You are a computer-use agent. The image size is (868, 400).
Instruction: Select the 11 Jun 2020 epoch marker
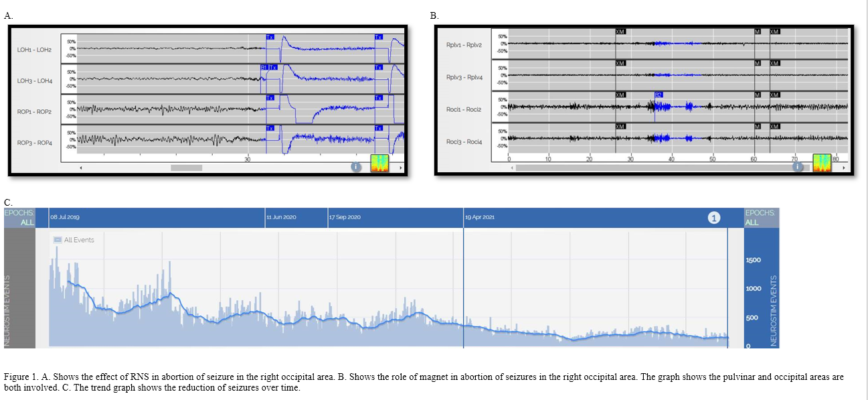pos(281,218)
